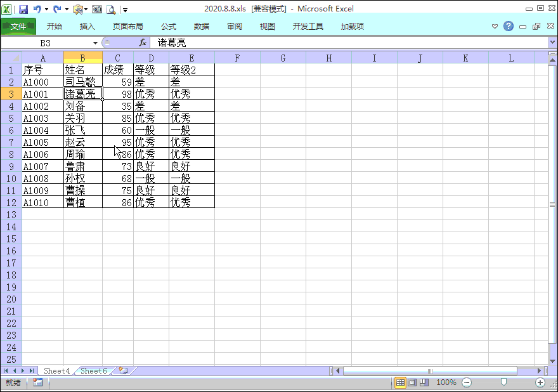Open the 文件 File tab

coord(18,27)
